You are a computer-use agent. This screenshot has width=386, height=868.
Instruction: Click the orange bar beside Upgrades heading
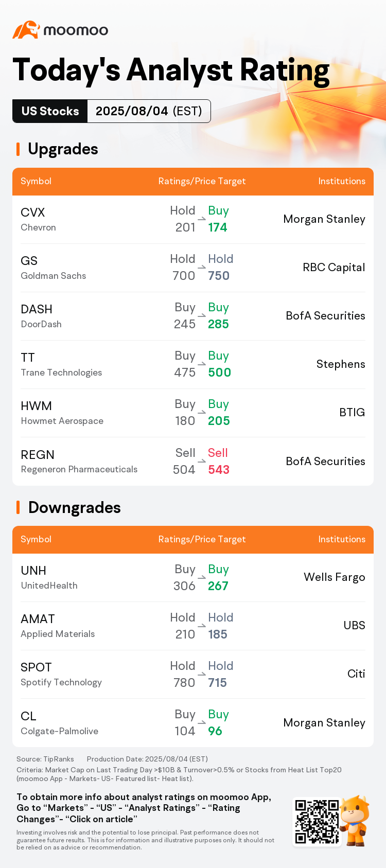coord(18,149)
